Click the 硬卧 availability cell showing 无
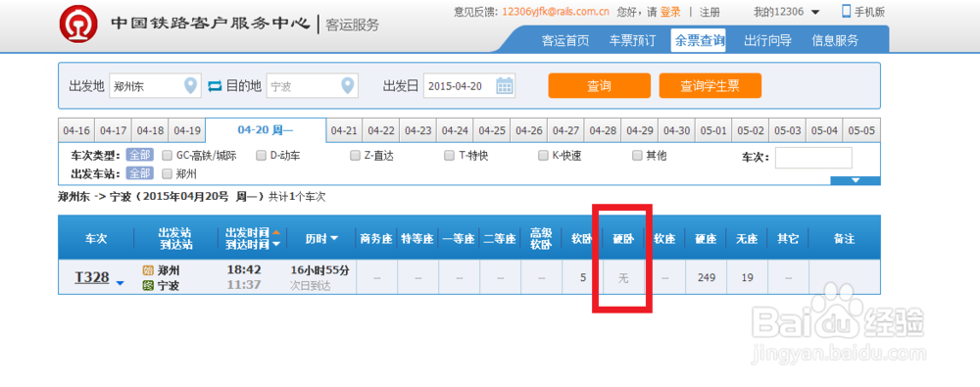 (623, 277)
